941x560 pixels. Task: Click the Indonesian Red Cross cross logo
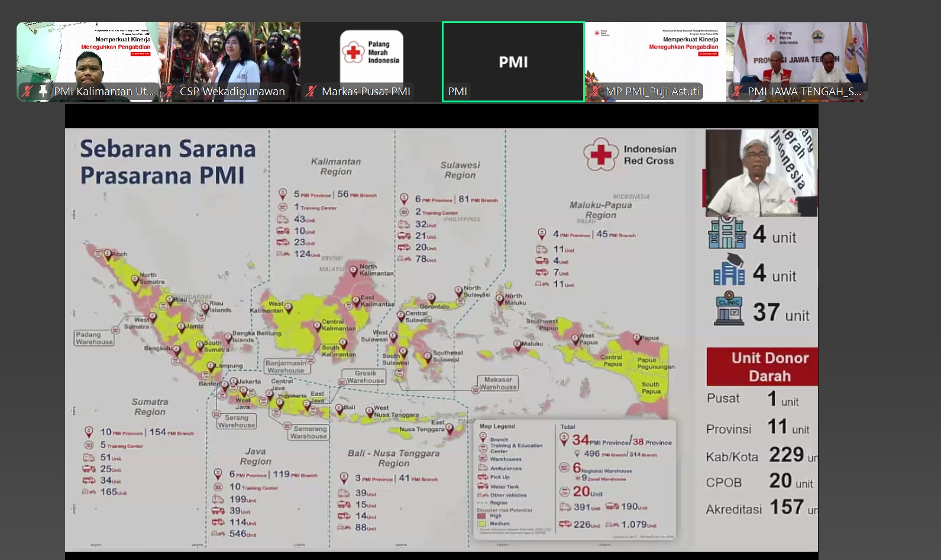600,155
